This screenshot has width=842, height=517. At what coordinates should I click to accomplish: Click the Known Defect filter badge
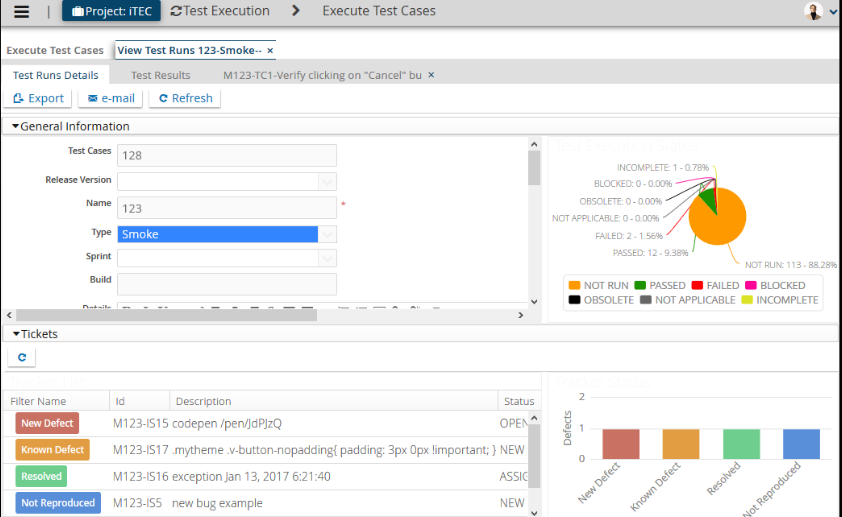53,449
